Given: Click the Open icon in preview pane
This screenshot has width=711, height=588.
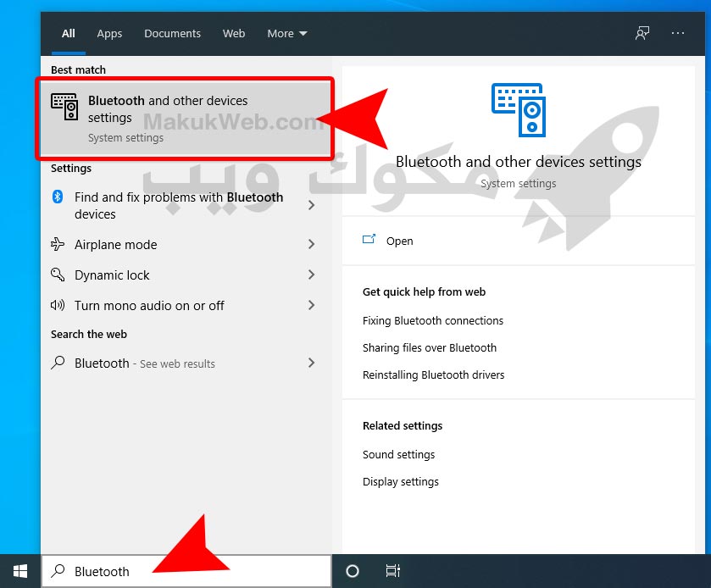Looking at the screenshot, I should click(x=369, y=241).
